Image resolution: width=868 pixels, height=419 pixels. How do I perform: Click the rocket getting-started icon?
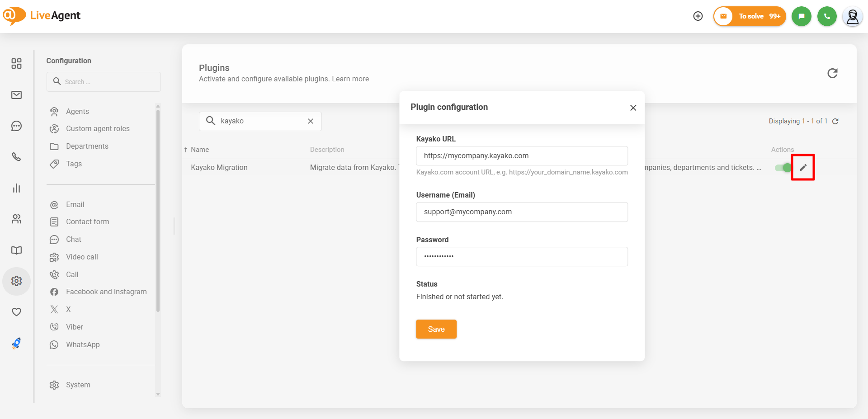tap(17, 344)
